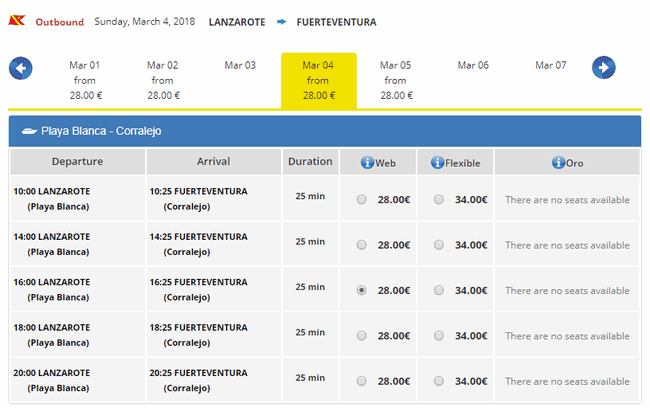Screen dimensions: 650x408
Task: Click the LANZAROTE origin text in header
Action: (x=237, y=22)
